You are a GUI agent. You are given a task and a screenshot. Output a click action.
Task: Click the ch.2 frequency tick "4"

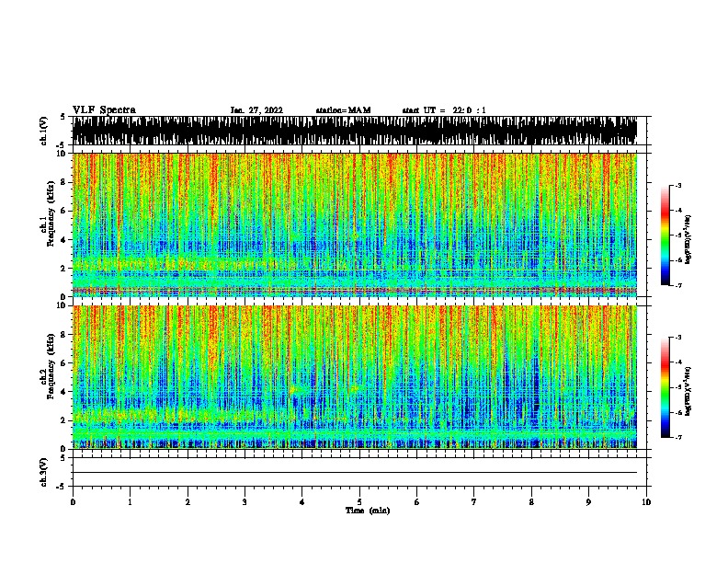(x=63, y=392)
